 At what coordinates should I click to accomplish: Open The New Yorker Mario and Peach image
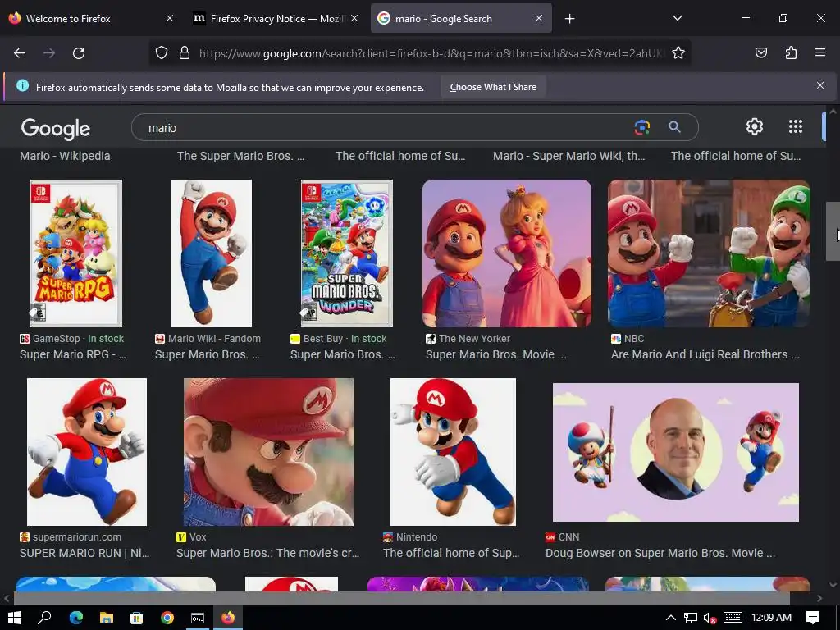click(507, 253)
